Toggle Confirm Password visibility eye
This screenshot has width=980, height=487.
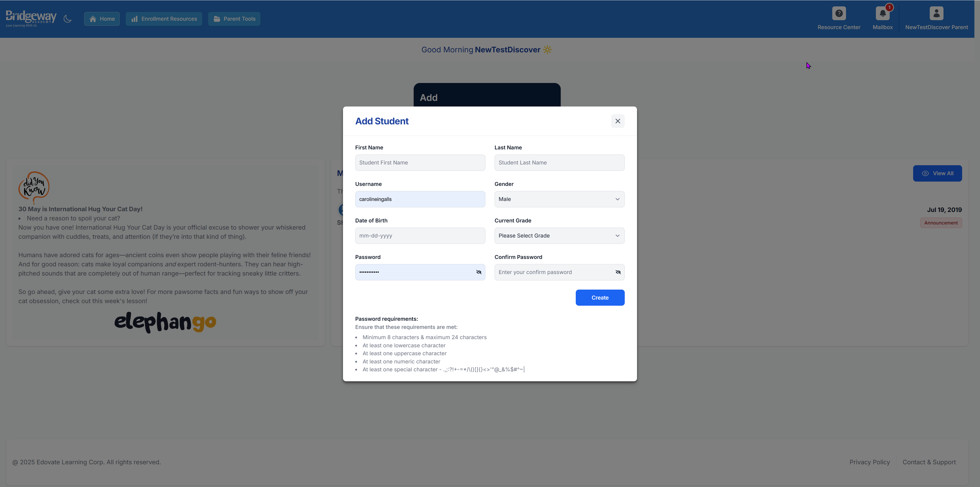click(x=618, y=272)
